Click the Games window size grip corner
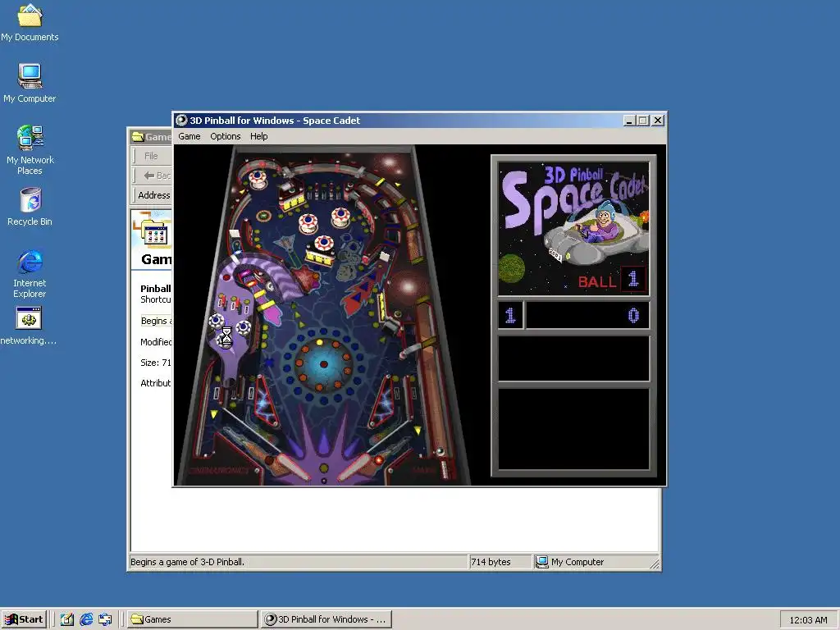This screenshot has width=840, height=630. tap(654, 564)
